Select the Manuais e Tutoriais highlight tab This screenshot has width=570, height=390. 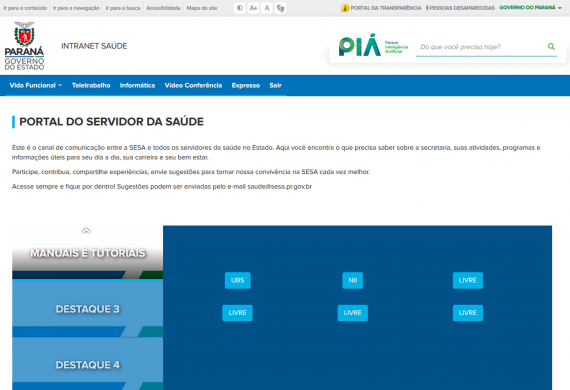pos(88,253)
